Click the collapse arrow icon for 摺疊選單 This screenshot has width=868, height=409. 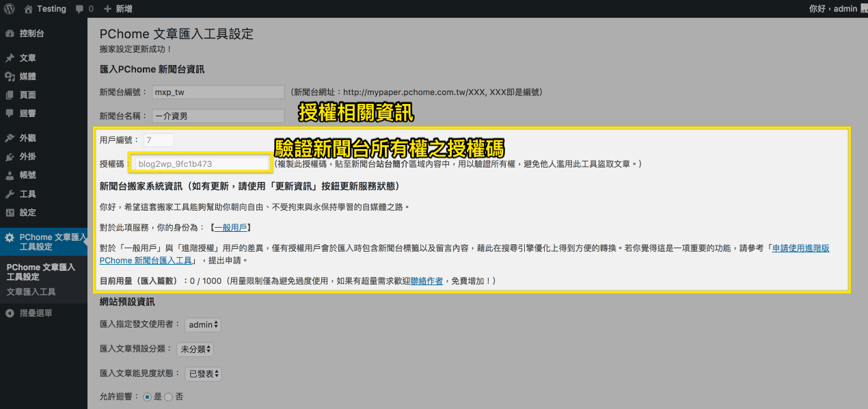tap(10, 313)
